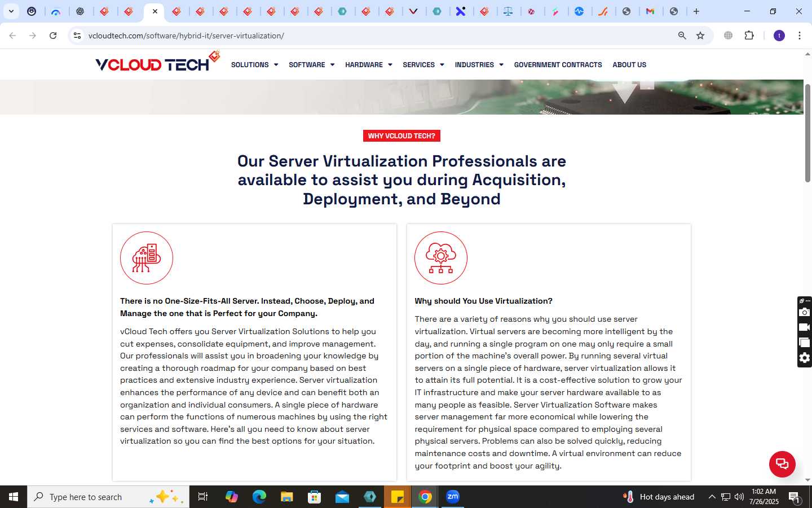Reload the page with the refresh icon
This screenshot has height=508, width=812.
(53, 36)
